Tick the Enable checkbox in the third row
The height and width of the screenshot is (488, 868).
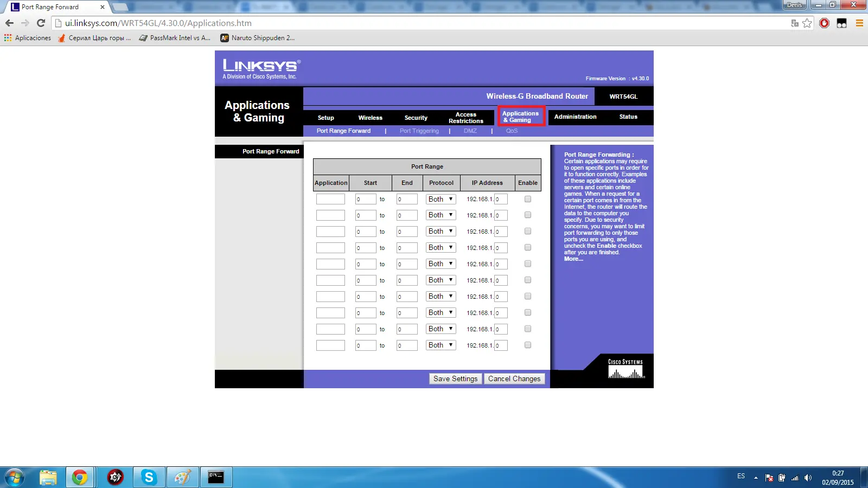pyautogui.click(x=528, y=232)
